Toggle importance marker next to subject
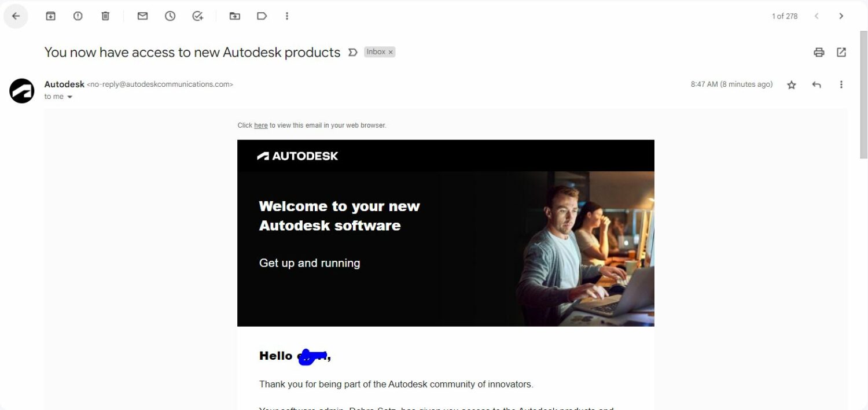This screenshot has width=868, height=410. (x=352, y=52)
